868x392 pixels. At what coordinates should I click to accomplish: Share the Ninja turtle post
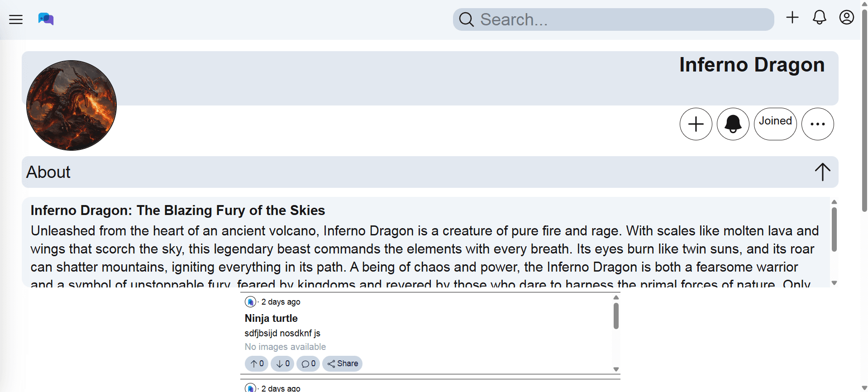343,363
